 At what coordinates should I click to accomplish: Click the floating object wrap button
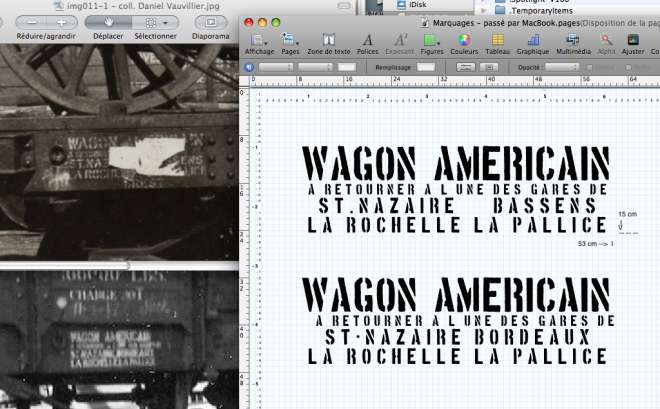pos(489,67)
